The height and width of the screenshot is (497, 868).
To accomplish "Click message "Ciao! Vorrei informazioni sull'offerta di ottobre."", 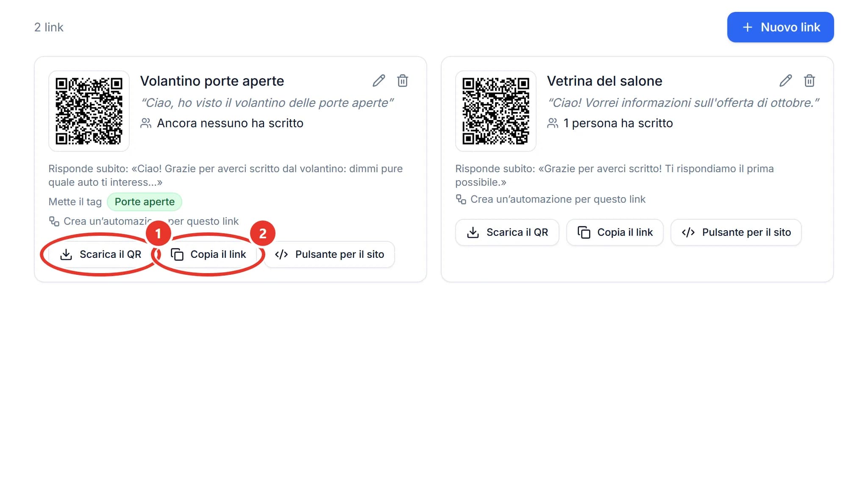I will pos(683,103).
